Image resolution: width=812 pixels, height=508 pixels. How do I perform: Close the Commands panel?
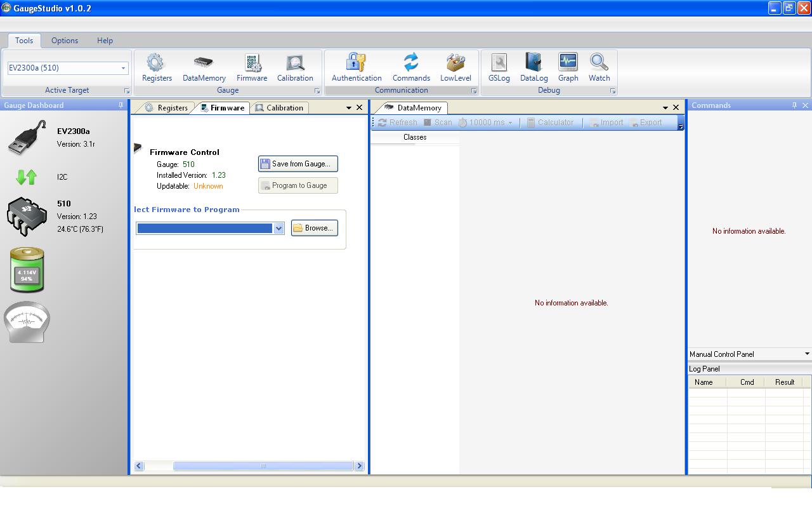(x=805, y=105)
